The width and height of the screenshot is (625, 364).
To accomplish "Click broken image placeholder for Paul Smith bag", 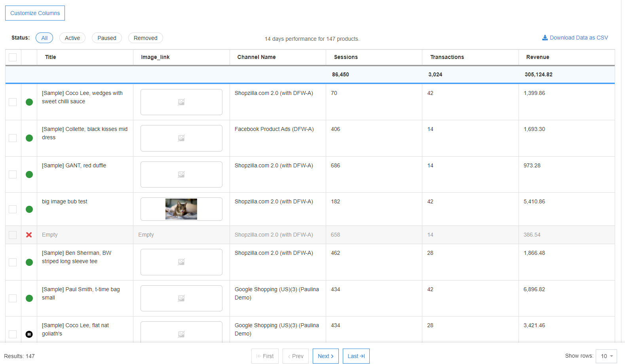I will [x=181, y=298].
